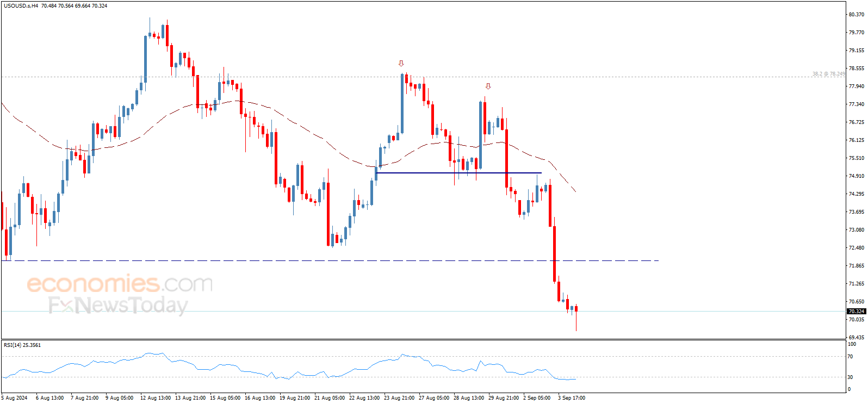
Task: Click the 70.650 price axis label
Action: pos(857,302)
